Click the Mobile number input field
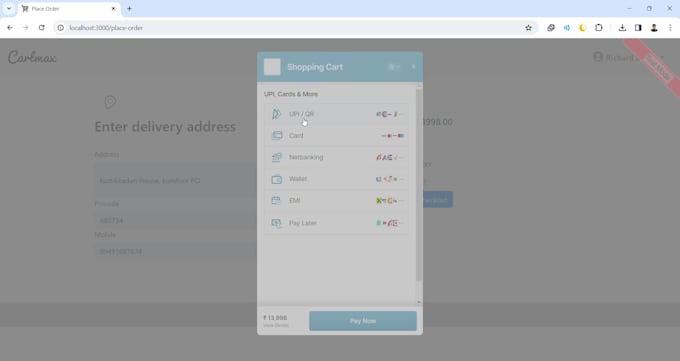This screenshot has width=680, height=361. [x=176, y=252]
